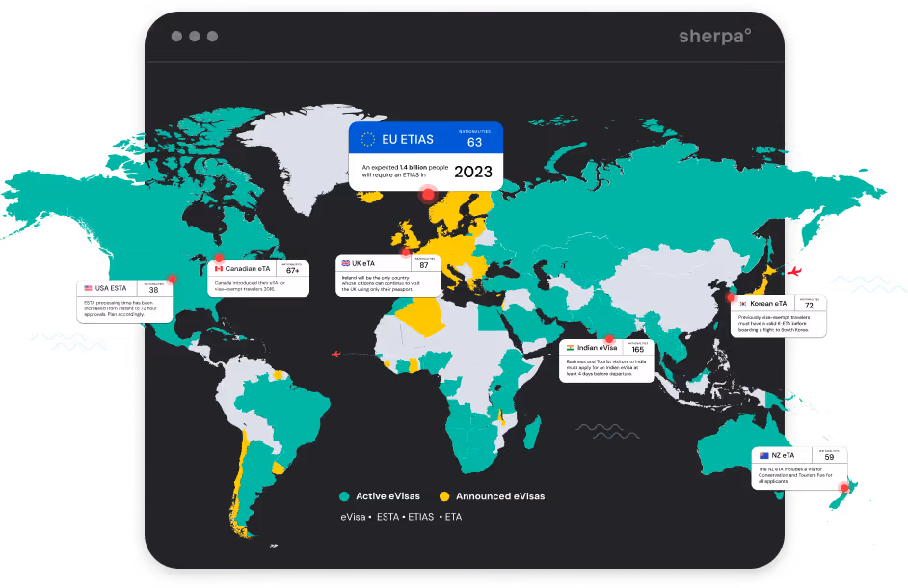The width and height of the screenshot is (908, 588).
Task: Open the EU ETIAS card title
Action: click(x=408, y=139)
